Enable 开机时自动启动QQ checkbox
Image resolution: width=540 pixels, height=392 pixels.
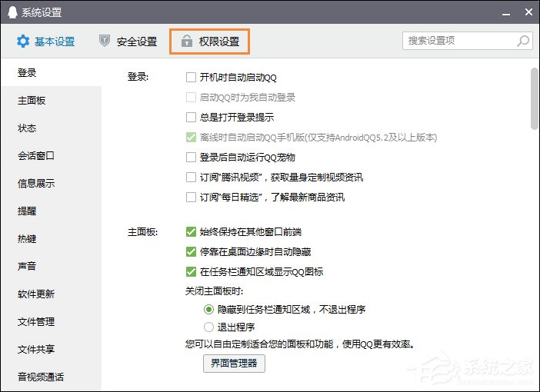[x=191, y=78]
